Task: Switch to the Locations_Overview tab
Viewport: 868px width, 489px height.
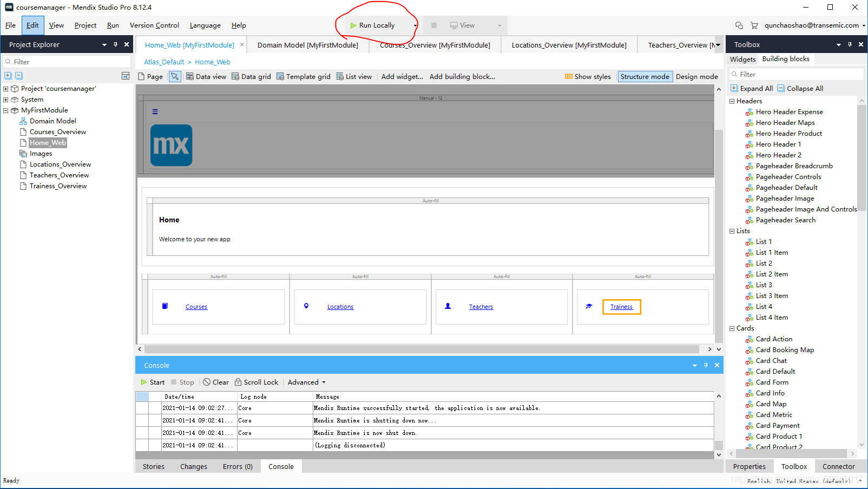Action: pyautogui.click(x=569, y=45)
